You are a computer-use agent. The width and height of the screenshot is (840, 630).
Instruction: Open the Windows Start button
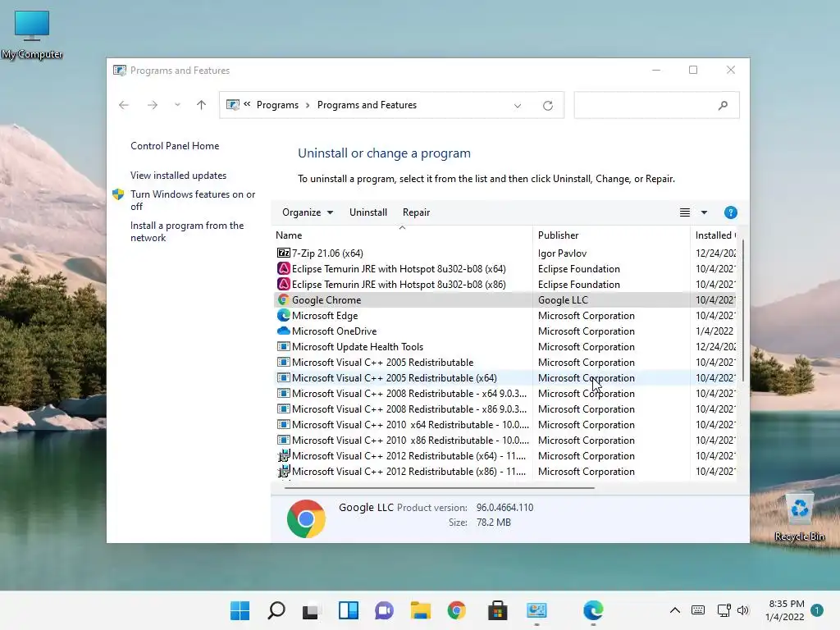click(240, 610)
